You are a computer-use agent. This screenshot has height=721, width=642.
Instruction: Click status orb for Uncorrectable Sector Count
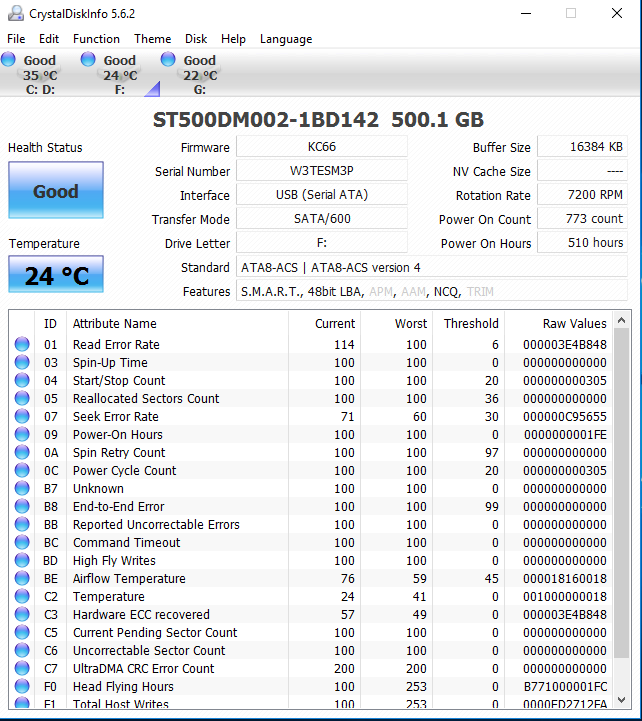click(22, 650)
